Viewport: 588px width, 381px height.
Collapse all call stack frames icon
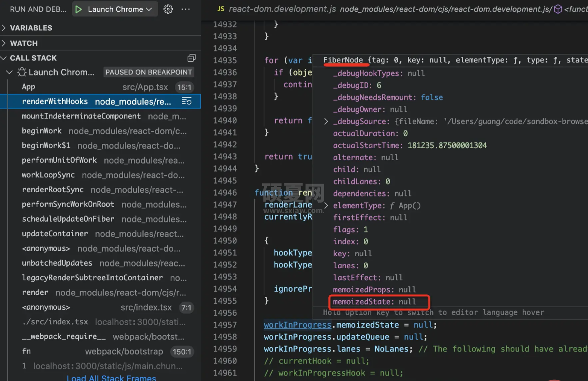191,58
